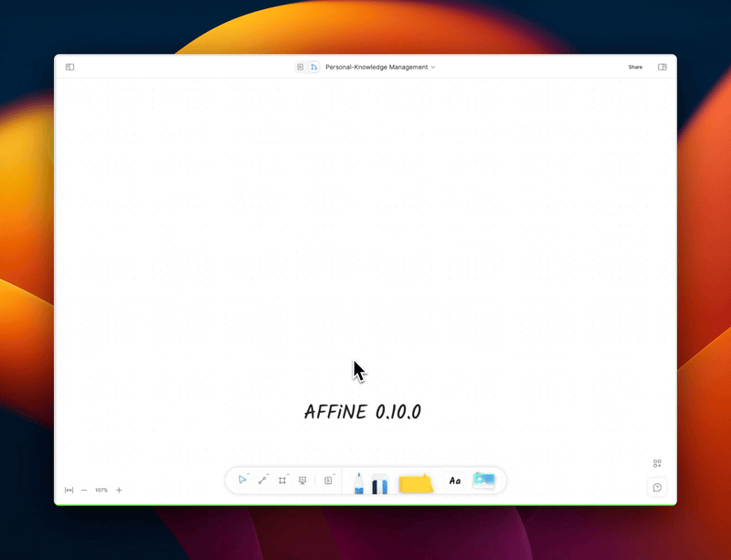This screenshot has width=731, height=560.
Task: Toggle the left sidebar panel
Action: pyautogui.click(x=70, y=67)
